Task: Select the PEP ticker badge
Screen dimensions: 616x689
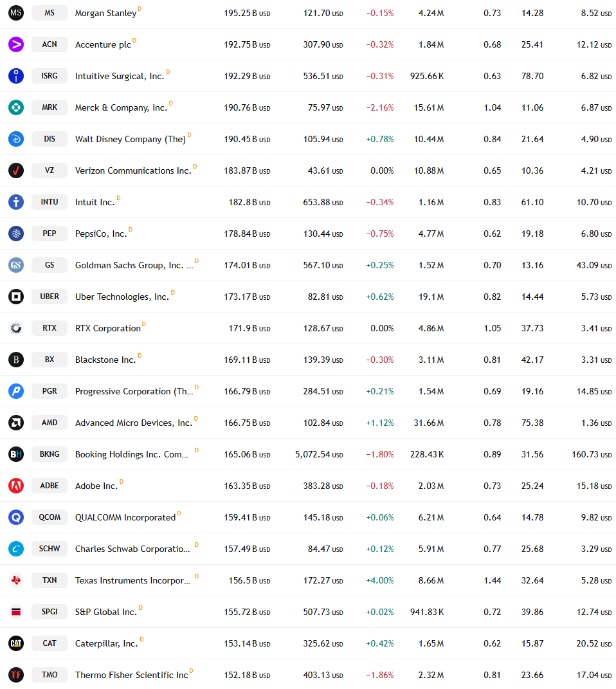Action: click(50, 234)
